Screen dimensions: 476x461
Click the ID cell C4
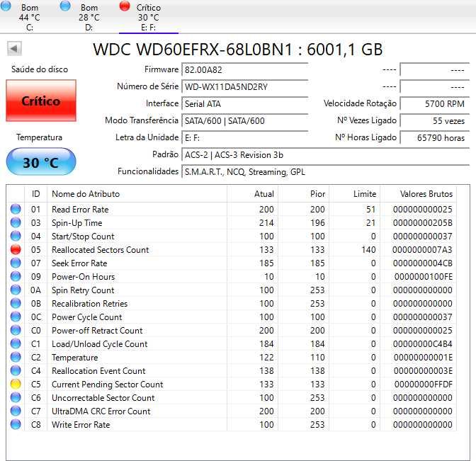[x=35, y=371]
